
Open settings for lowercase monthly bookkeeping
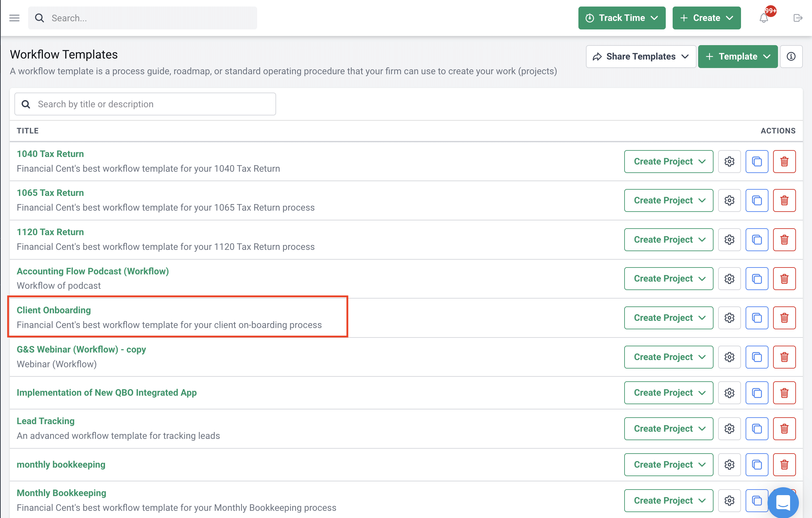(729, 465)
